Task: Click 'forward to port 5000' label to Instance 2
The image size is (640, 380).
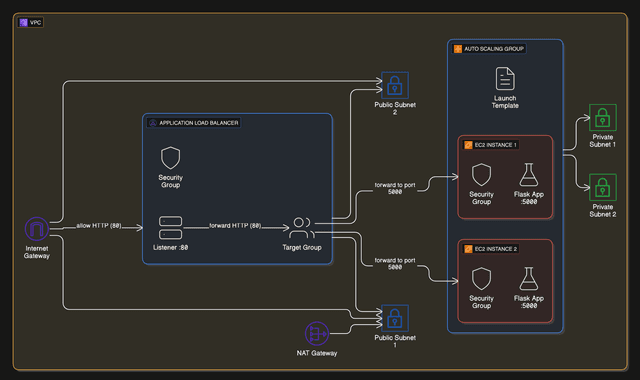Action: [395, 264]
